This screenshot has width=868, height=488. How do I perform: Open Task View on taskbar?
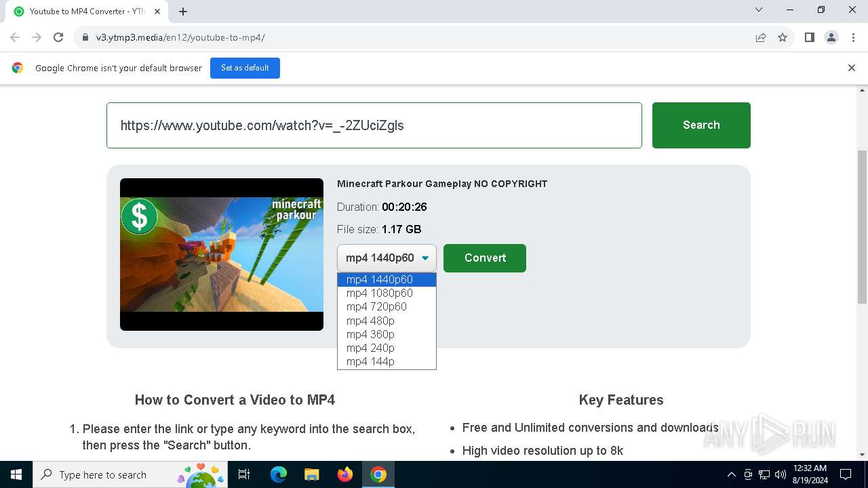245,474
